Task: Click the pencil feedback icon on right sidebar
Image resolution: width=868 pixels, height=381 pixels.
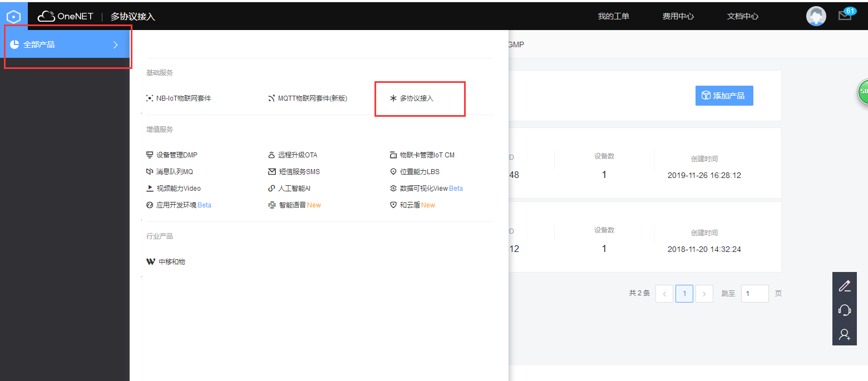Action: [845, 286]
